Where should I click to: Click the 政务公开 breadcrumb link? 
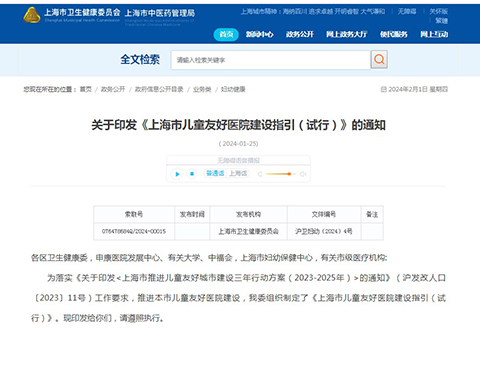tap(113, 89)
